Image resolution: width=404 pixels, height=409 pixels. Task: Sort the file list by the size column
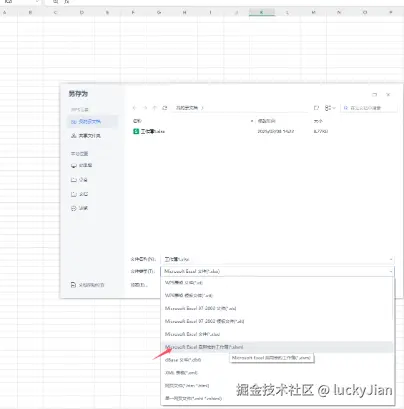tap(318, 121)
